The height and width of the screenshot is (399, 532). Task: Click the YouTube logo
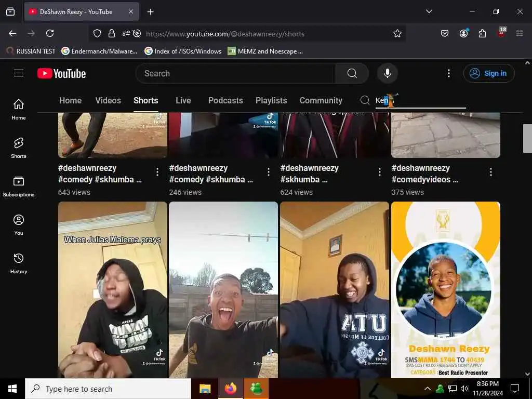click(x=61, y=74)
